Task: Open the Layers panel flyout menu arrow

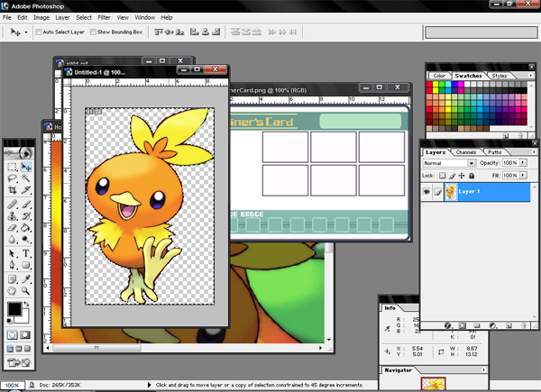Action: click(x=534, y=151)
